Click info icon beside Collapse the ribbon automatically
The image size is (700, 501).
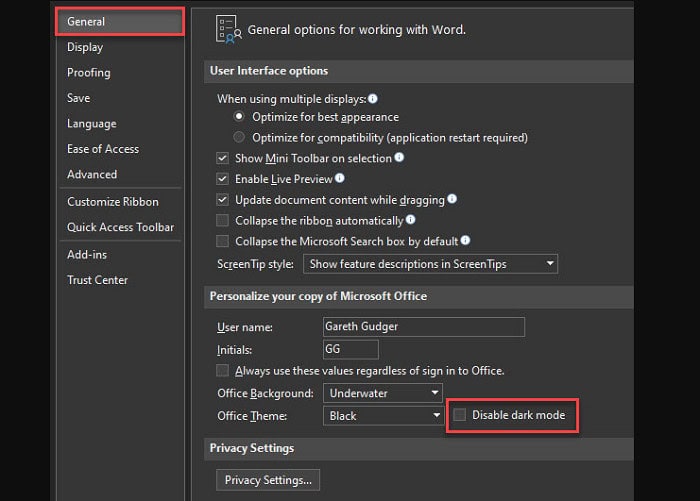[410, 220]
